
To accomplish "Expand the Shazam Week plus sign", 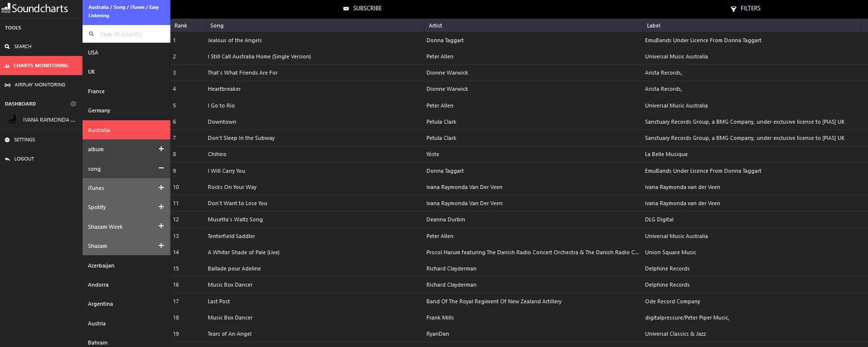I will [x=161, y=226].
